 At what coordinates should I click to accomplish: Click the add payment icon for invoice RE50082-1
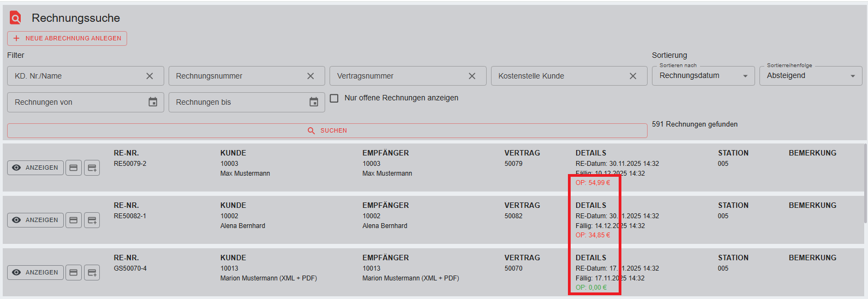point(92,220)
